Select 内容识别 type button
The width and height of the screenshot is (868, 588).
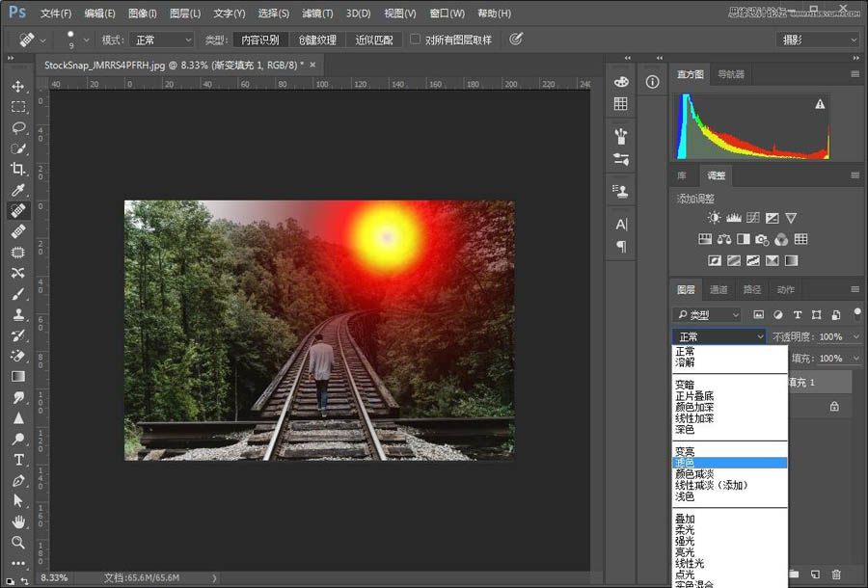[260, 40]
